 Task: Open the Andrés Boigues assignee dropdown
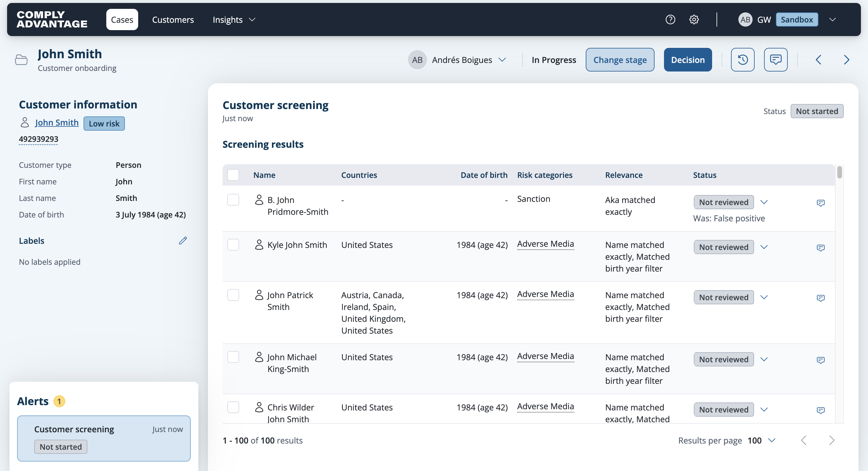[502, 60]
